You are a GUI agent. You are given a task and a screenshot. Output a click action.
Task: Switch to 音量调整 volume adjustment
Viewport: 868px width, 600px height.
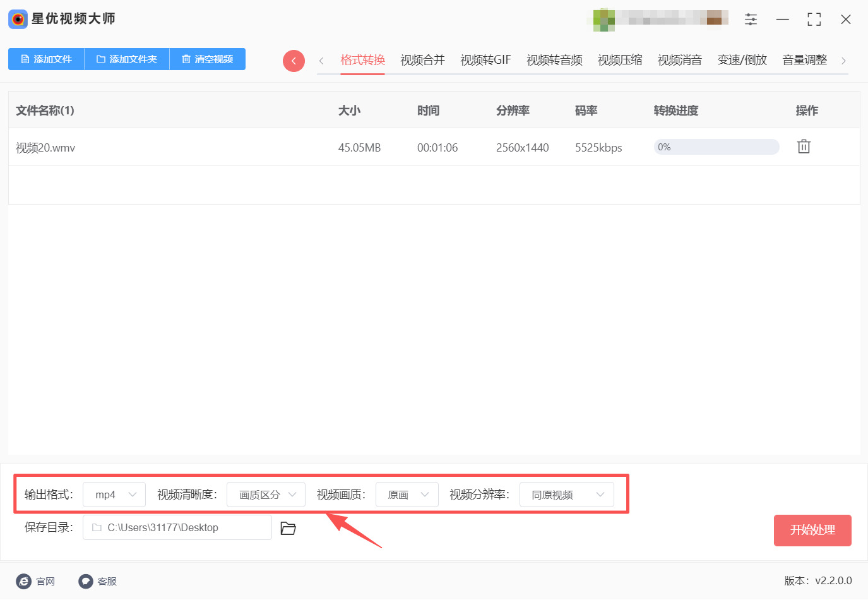(804, 59)
